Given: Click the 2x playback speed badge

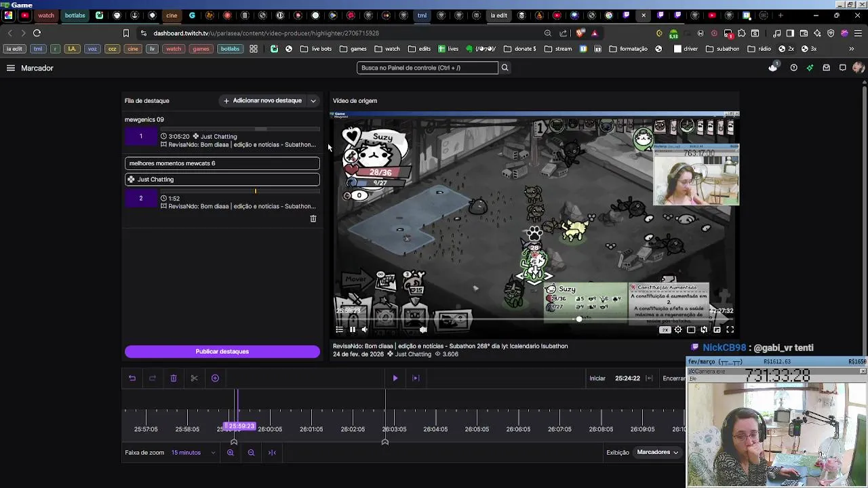Looking at the screenshot, I should coord(665,330).
